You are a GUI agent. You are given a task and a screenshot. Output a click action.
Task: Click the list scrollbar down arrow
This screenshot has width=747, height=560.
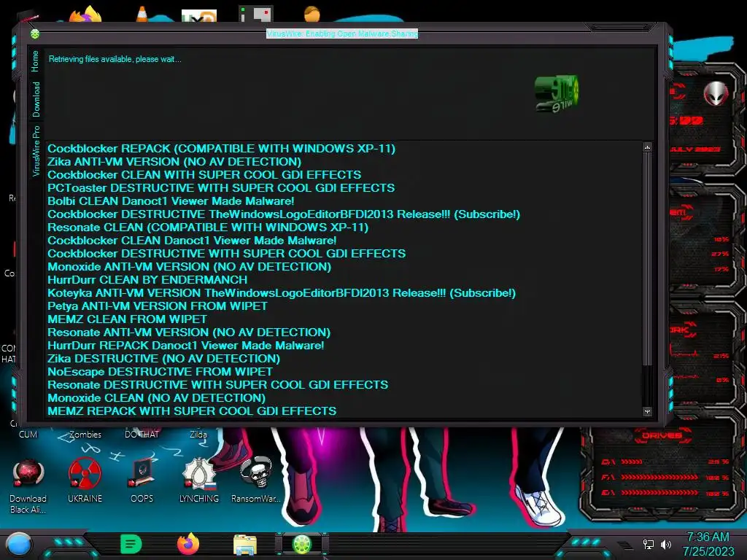pos(647,411)
